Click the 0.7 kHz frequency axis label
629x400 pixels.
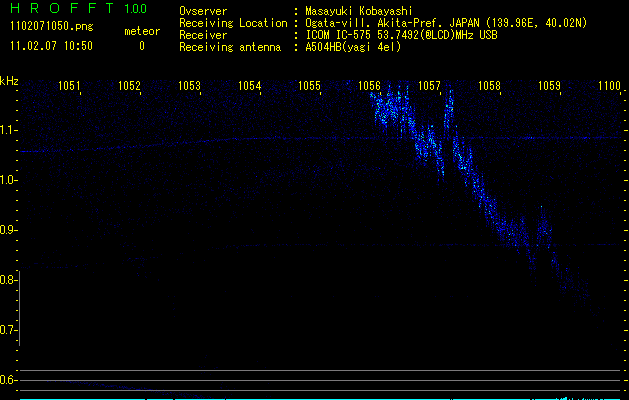pyautogui.click(x=8, y=330)
